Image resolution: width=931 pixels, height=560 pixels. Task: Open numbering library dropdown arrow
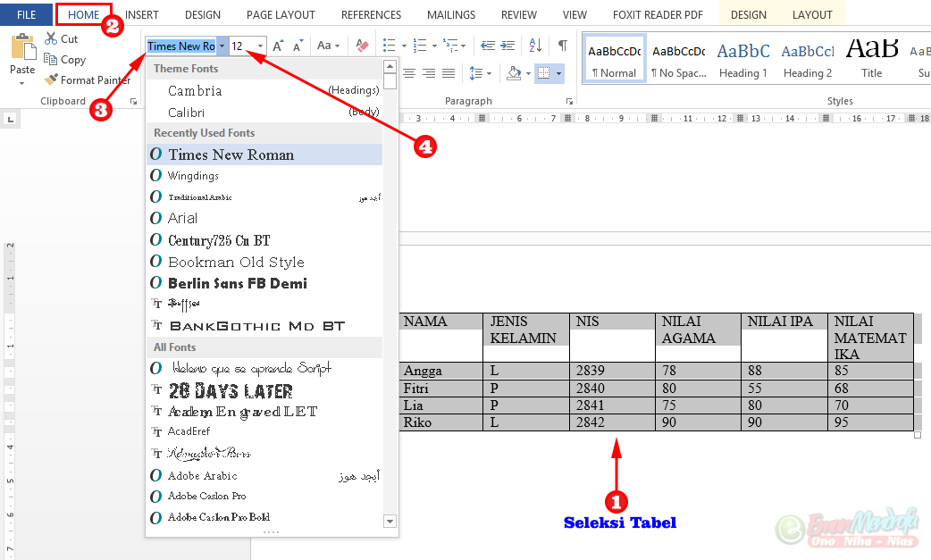(x=434, y=46)
